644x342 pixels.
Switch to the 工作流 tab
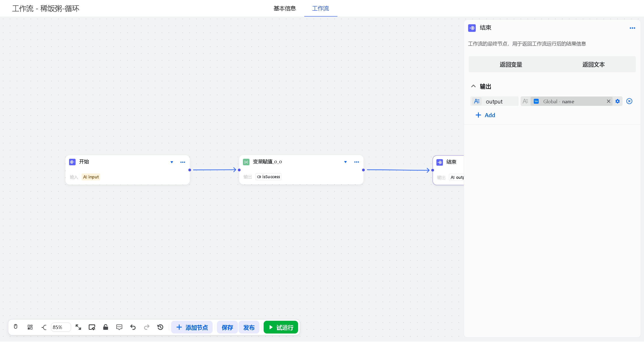320,8
